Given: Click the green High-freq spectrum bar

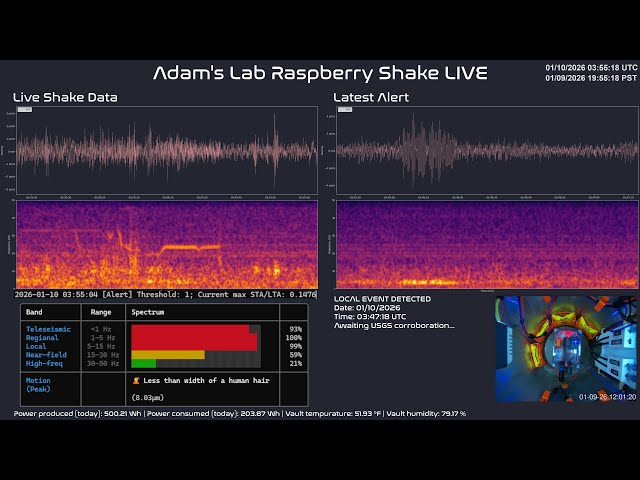Looking at the screenshot, I should [144, 363].
